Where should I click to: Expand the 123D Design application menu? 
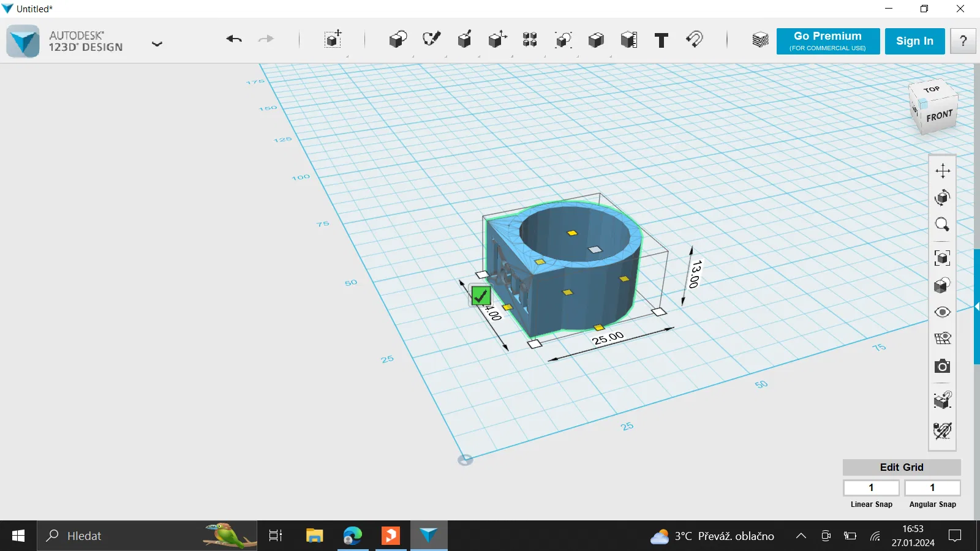tap(157, 43)
